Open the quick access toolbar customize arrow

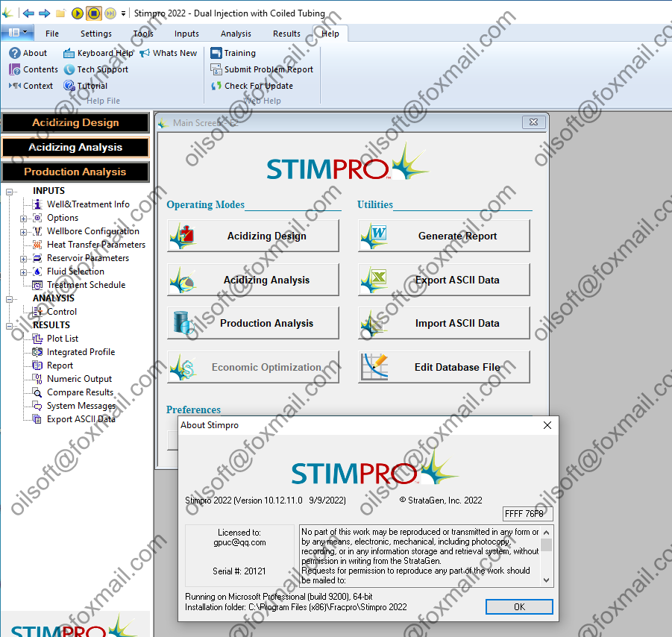click(123, 13)
